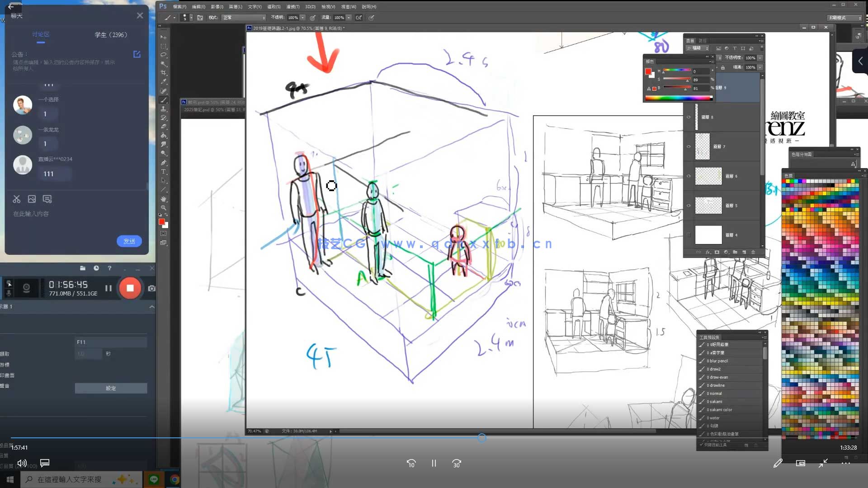Switch to the 学生 (2396) tab
Screen dimensions: 868x488
111,35
